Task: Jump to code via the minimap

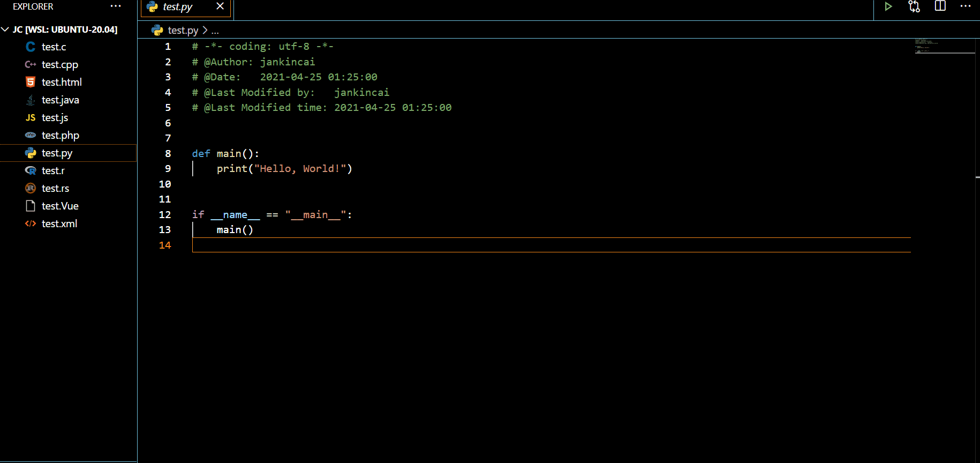Action: [945, 46]
